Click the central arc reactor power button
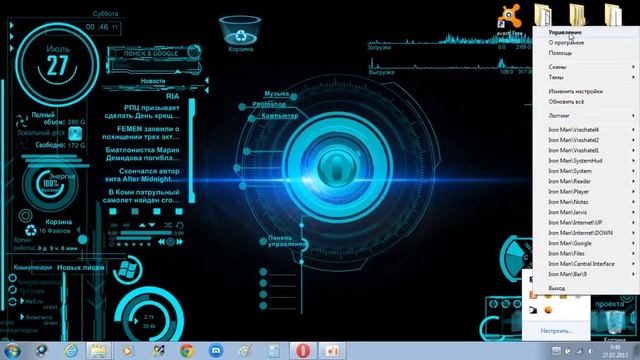640x360 pixels. tap(337, 167)
